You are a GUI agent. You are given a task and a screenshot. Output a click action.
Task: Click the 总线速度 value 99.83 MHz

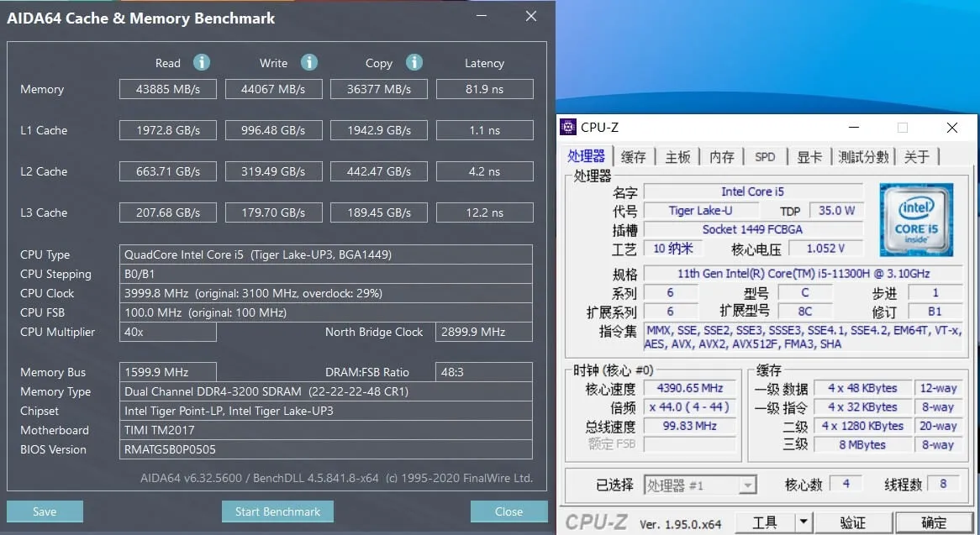pos(690,426)
